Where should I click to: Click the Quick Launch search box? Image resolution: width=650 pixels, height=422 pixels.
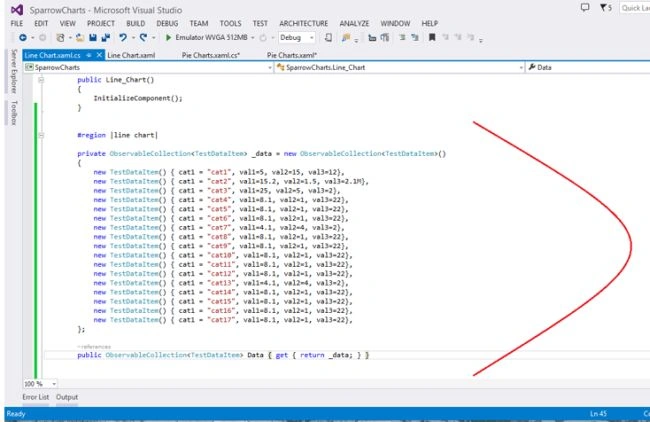click(x=635, y=8)
